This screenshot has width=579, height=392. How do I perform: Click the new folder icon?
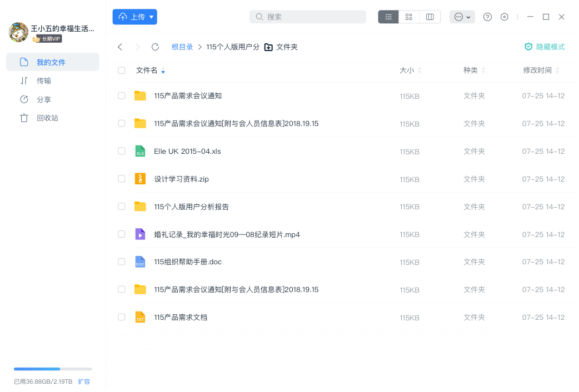point(268,47)
